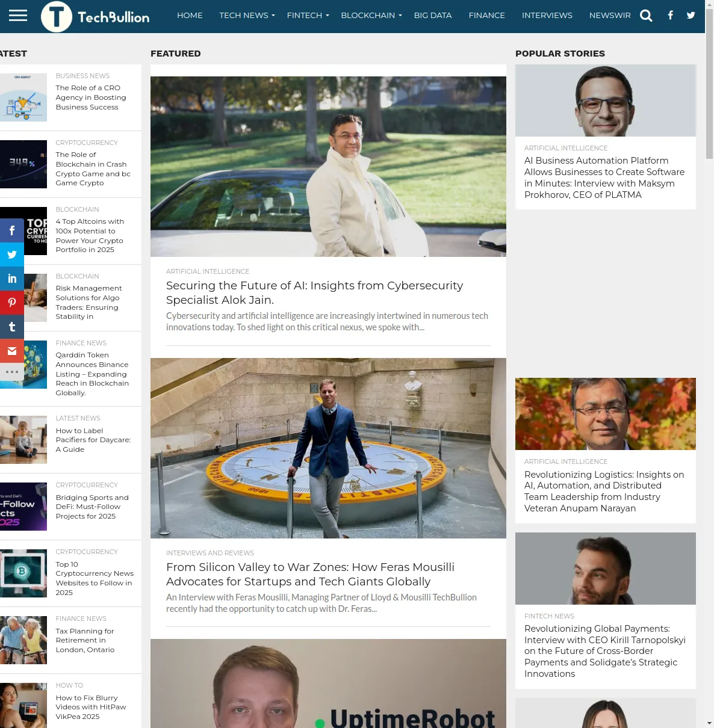The width and height of the screenshot is (714, 728).
Task: Open 'From Silicon Valley to War Zones' article
Action: pos(311,574)
